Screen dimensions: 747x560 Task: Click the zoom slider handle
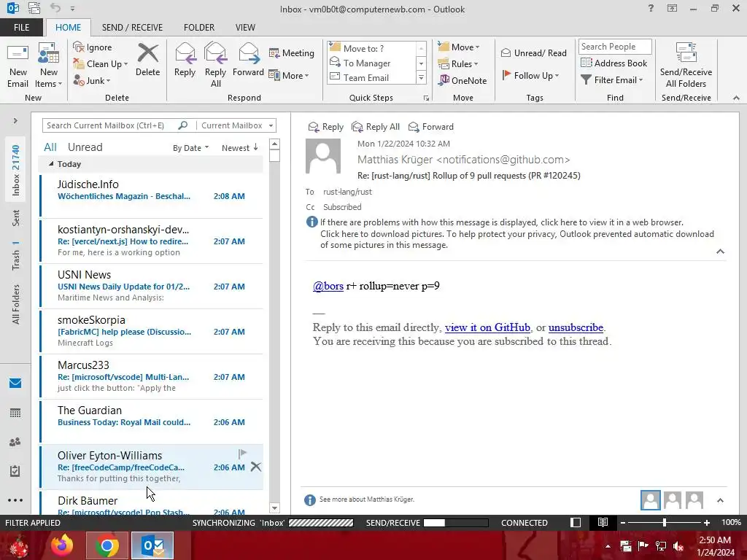point(665,522)
